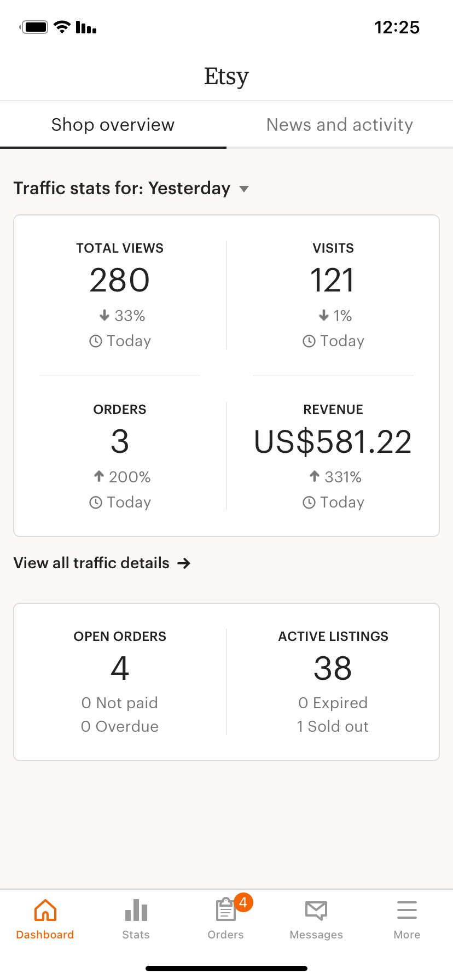Expand the Traffic stats Yesterday dropdown arrow

pyautogui.click(x=244, y=189)
